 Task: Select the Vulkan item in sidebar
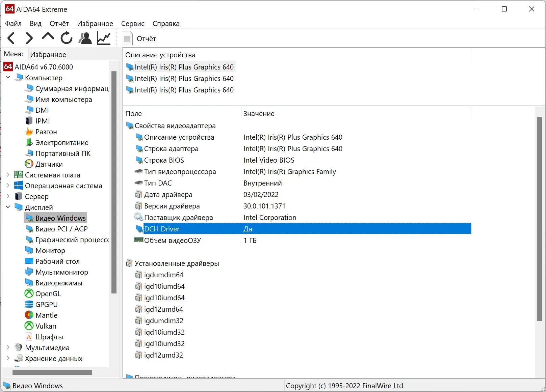coord(45,326)
